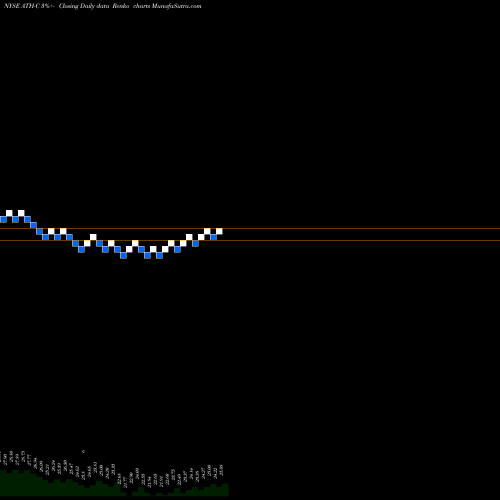Click the rightmost green volume bar
Viewport: 500px width, 500px height.
(225, 490)
